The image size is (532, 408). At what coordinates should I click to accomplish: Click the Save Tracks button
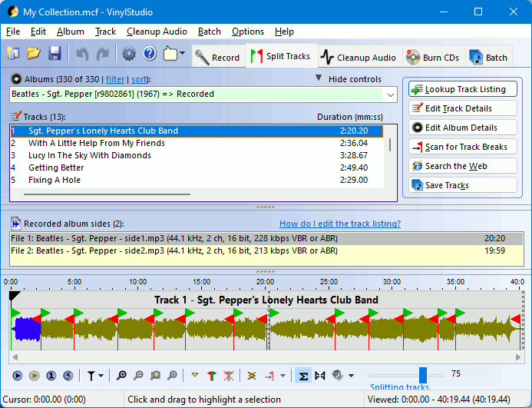463,185
